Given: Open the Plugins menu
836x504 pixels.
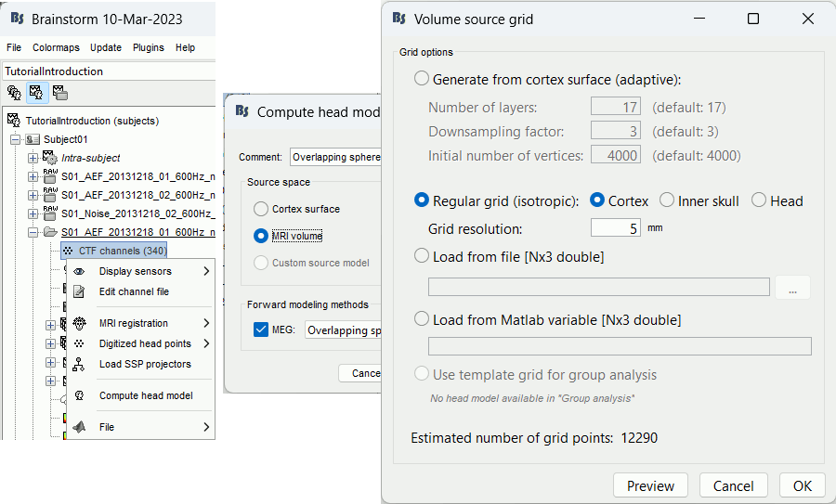Looking at the screenshot, I should pyautogui.click(x=147, y=47).
